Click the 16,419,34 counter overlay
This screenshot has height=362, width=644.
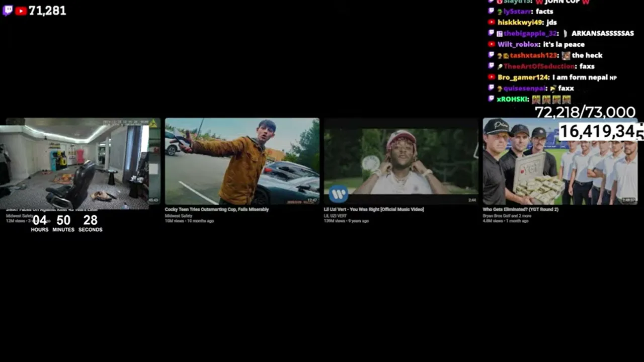point(601,132)
